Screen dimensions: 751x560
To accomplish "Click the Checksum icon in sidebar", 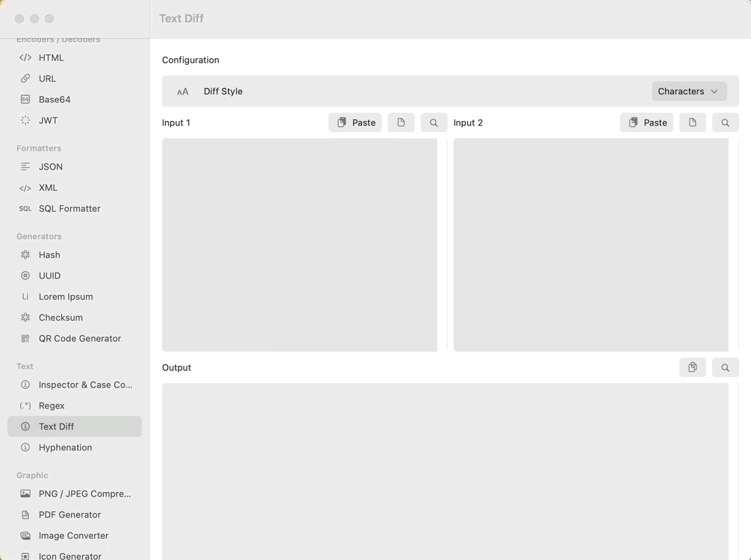I will pyautogui.click(x=25, y=317).
